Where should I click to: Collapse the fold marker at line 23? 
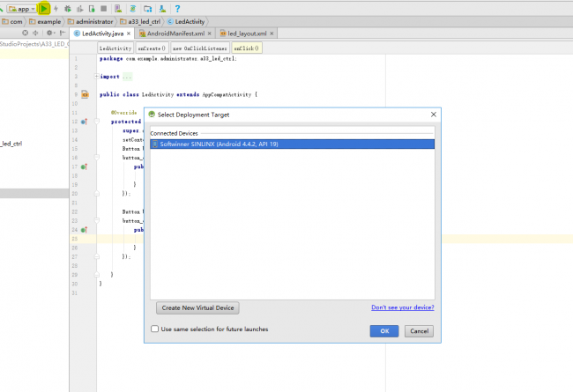(97, 220)
